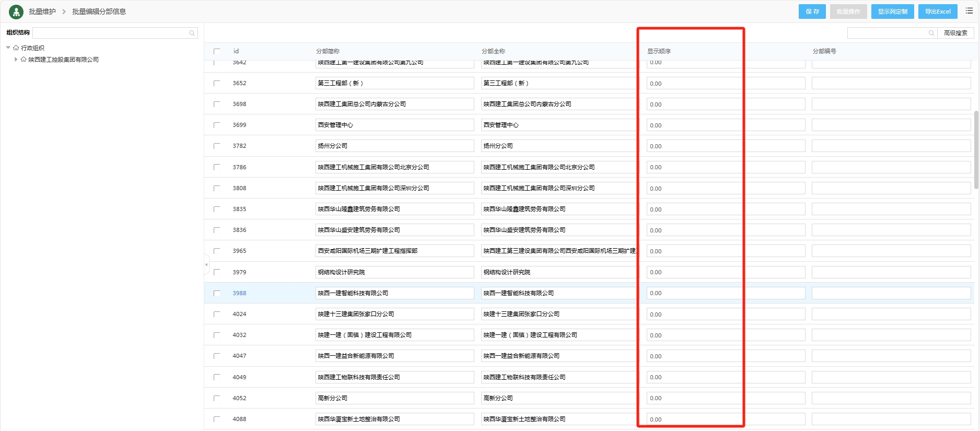Select the checkbox for row 3988
This screenshot has width=980, height=431.
[x=217, y=293]
